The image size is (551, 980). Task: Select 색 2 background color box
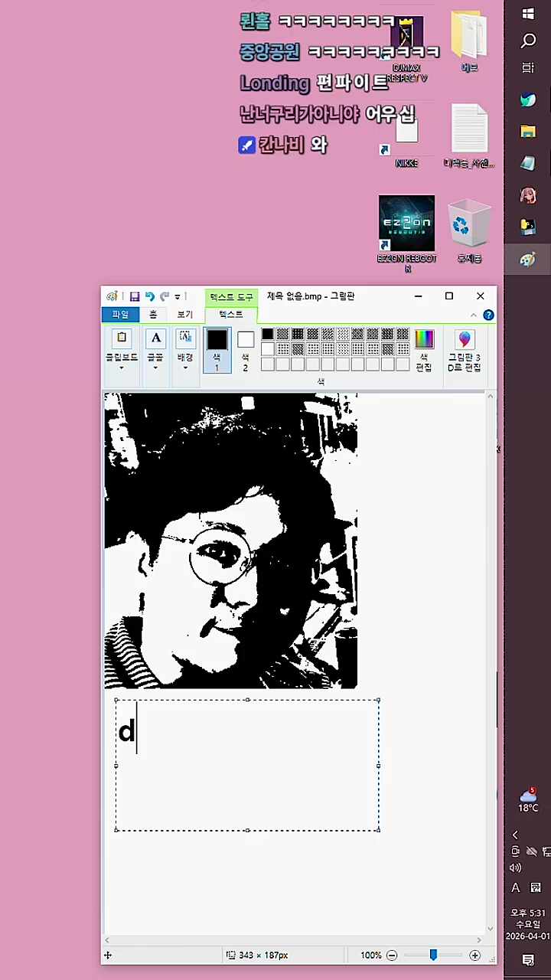tap(246, 349)
